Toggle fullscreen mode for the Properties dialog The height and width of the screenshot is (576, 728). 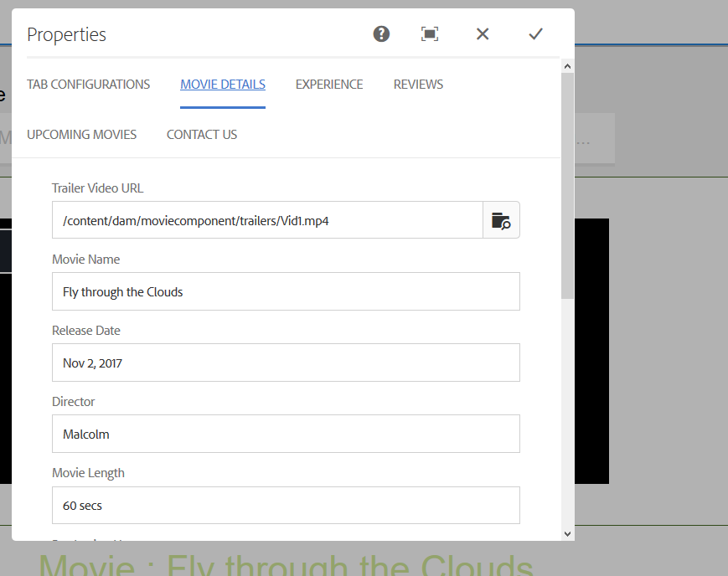430,33
